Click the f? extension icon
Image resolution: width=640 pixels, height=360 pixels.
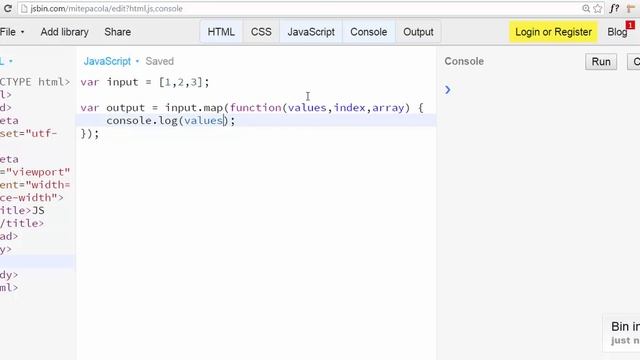(614, 9)
